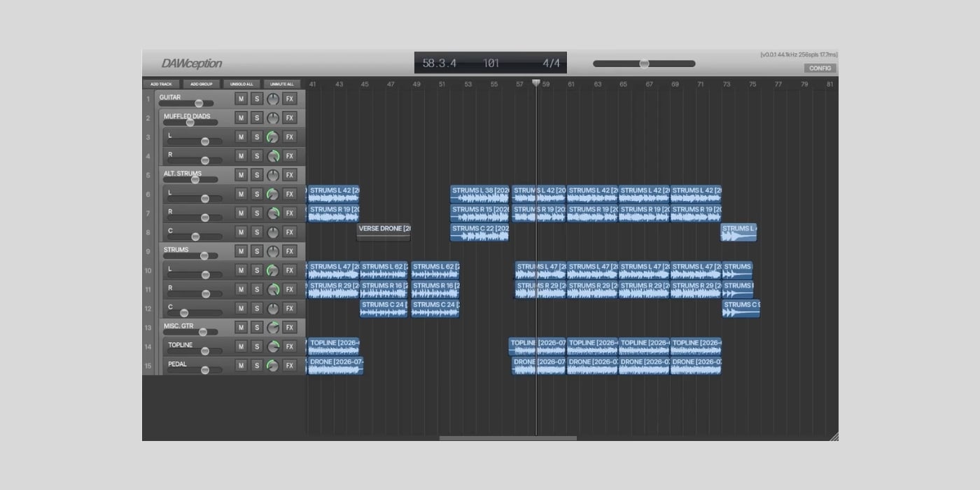
Task: Open FX for the GUITAR track
Action: click(x=290, y=99)
